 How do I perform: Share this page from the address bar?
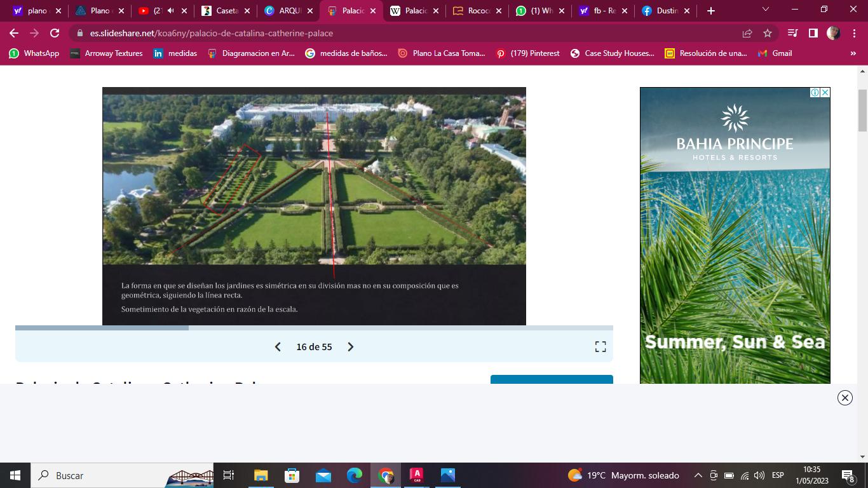747,33
